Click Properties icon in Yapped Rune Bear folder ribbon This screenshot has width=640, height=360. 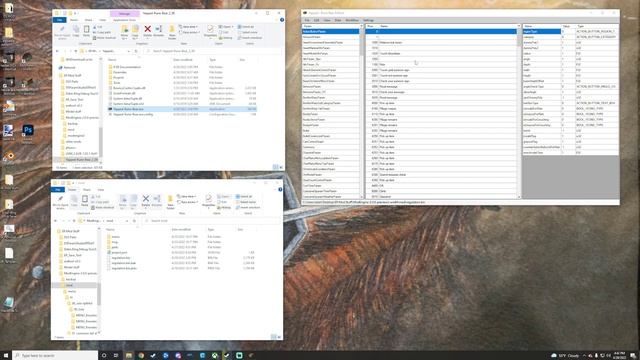tap(210, 31)
